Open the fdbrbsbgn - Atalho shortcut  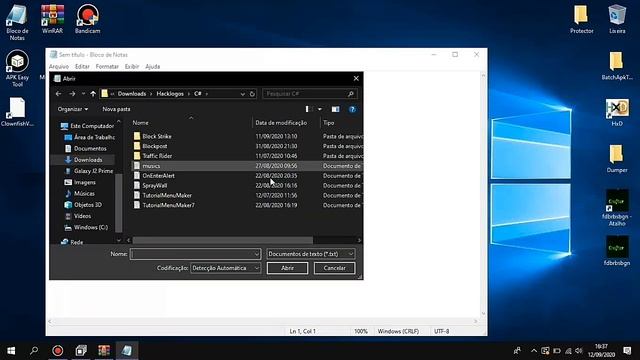point(617,208)
